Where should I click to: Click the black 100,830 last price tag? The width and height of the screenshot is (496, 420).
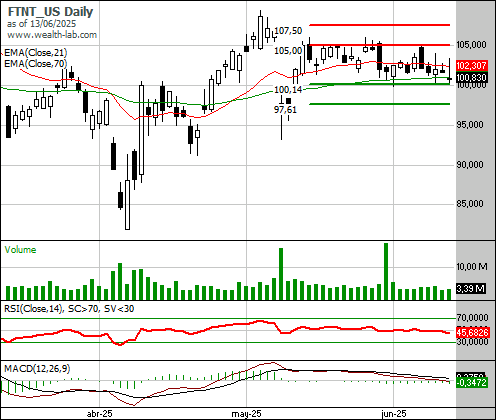472,78
